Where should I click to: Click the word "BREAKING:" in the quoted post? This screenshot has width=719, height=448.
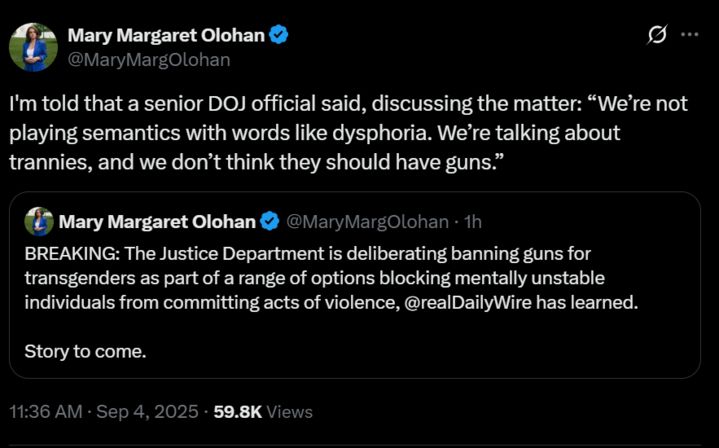pos(69,250)
